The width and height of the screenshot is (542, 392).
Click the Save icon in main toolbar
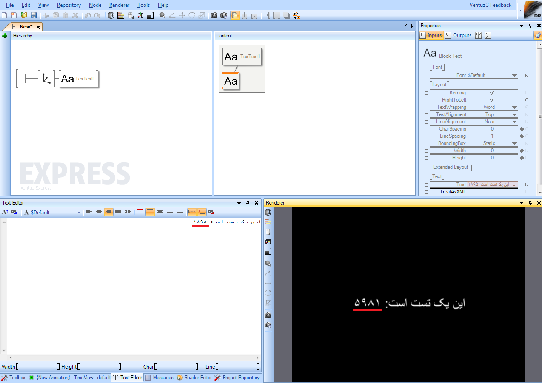tap(33, 15)
